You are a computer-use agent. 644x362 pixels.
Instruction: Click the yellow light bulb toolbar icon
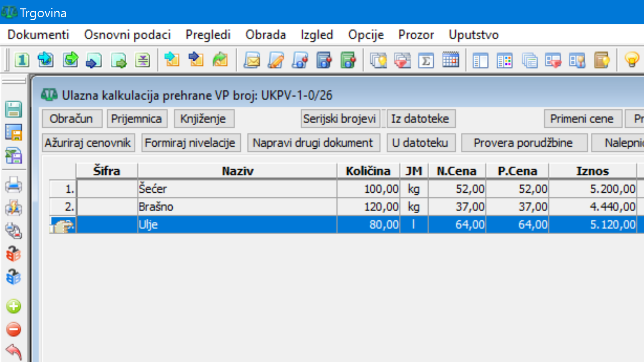(x=632, y=60)
